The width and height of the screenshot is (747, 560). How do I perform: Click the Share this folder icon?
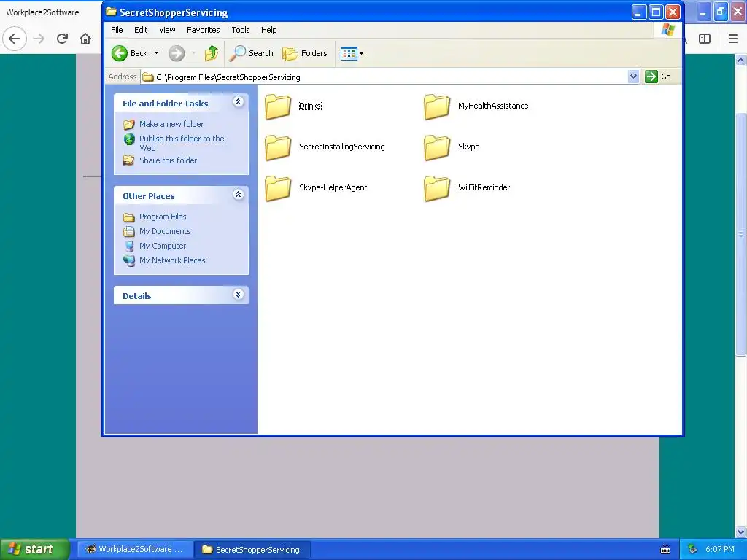click(x=129, y=160)
